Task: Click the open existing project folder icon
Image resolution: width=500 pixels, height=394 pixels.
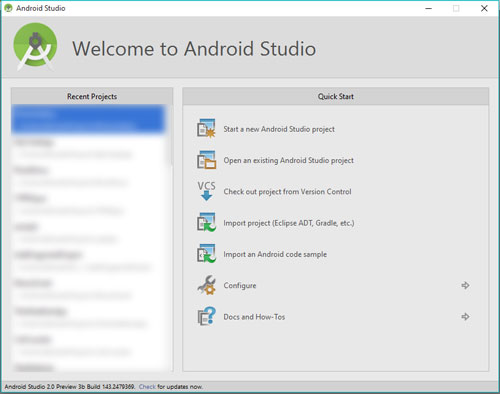Action: (x=206, y=160)
